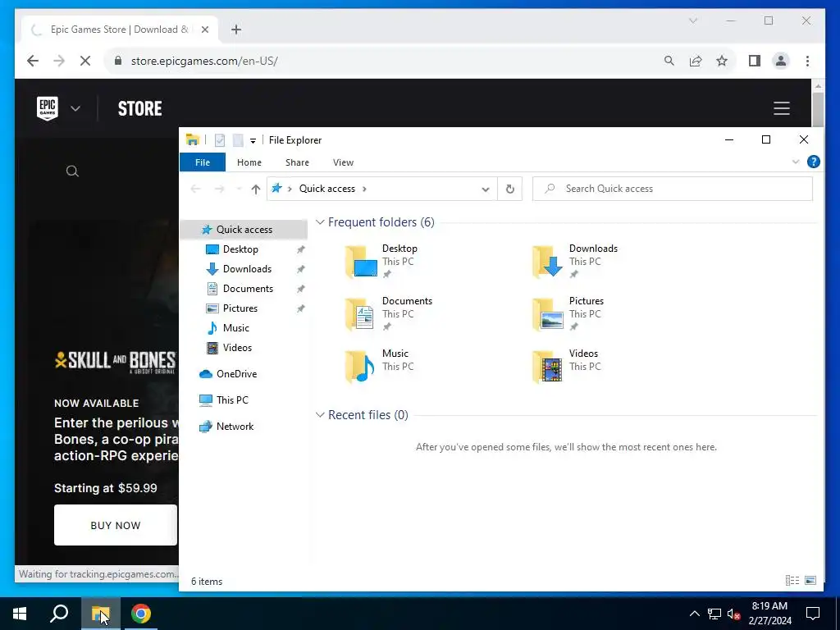Select Music in the navigation pane
Viewport: 840px width, 630px height.
(x=235, y=328)
